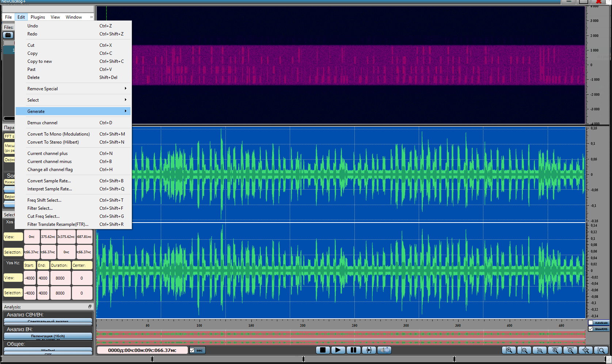Click the Пеленгация (16ch) button
Screen dimensions: 612x364
point(48,336)
